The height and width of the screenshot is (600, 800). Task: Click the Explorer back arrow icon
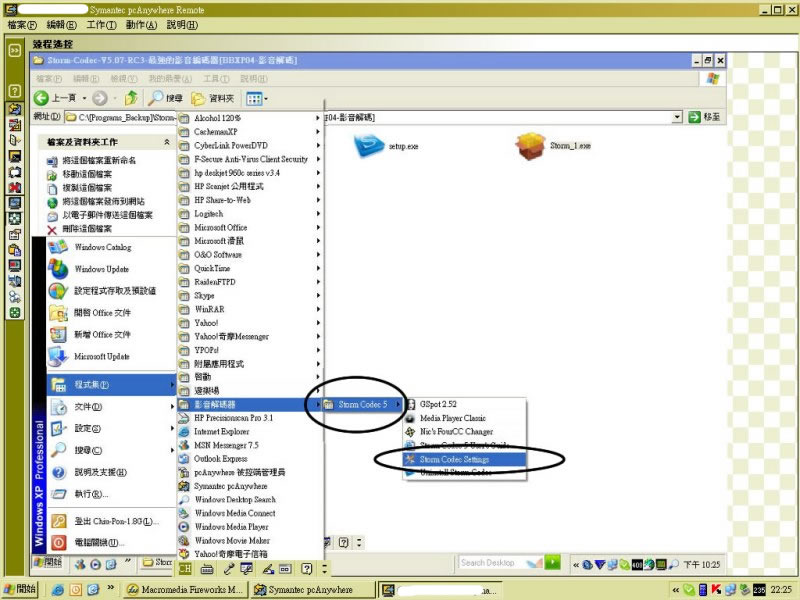(x=41, y=98)
